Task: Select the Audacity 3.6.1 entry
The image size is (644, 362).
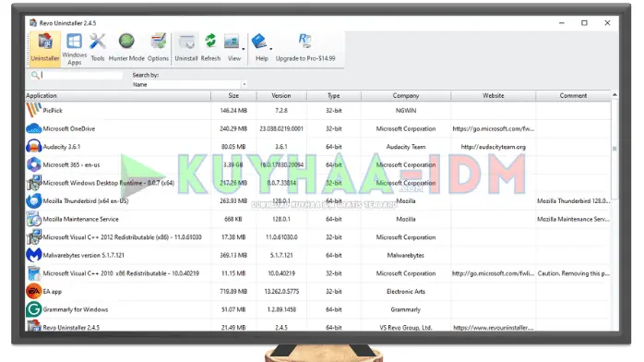Action: tap(62, 147)
